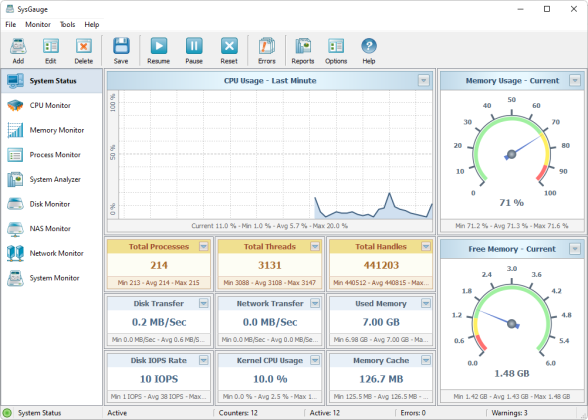The width and height of the screenshot is (588, 420).
Task: Click the Edit toolbar icon
Action: [51, 46]
